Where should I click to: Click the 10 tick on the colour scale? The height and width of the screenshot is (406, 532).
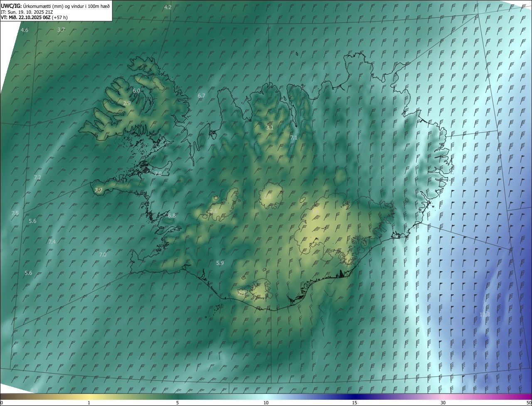[x=266, y=403]
